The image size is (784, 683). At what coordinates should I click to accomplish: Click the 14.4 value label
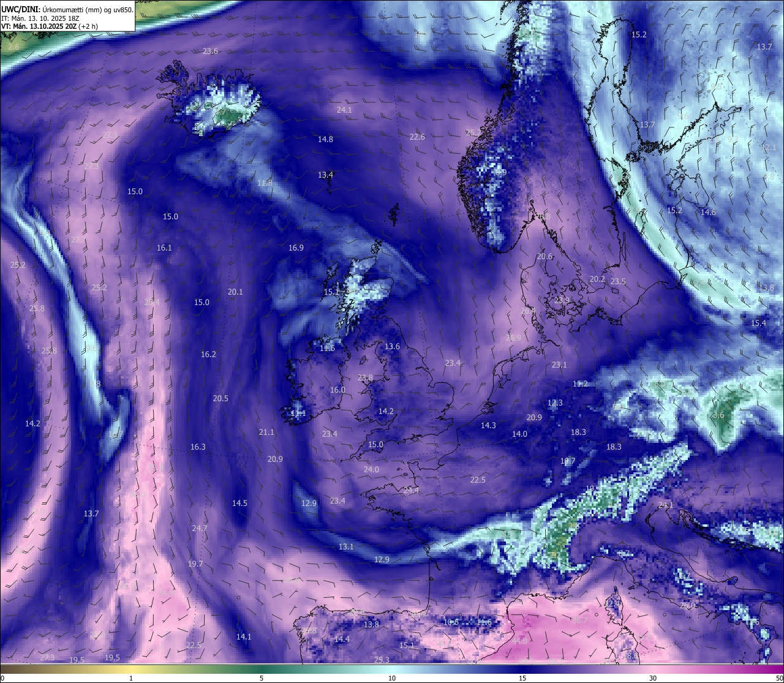[x=342, y=640]
